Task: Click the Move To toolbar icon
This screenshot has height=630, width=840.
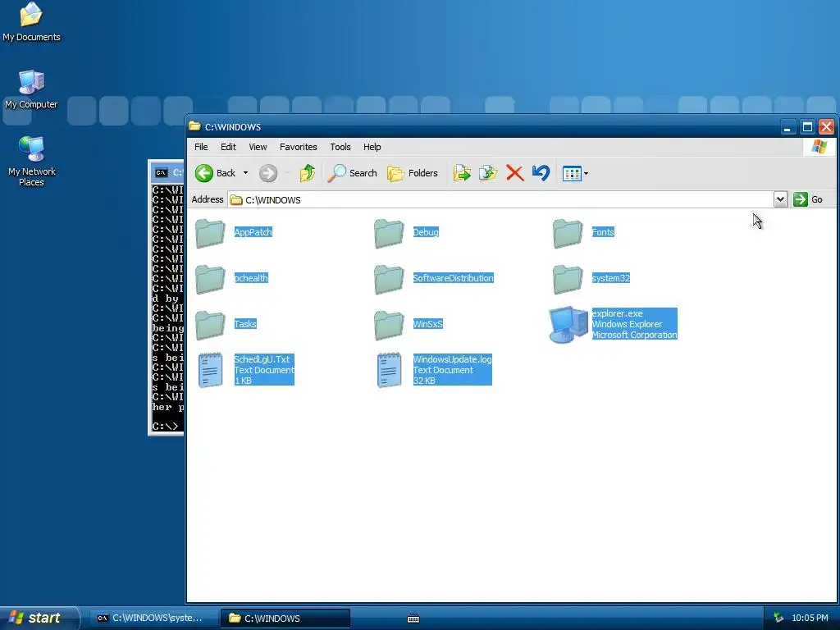Action: pyautogui.click(x=462, y=173)
